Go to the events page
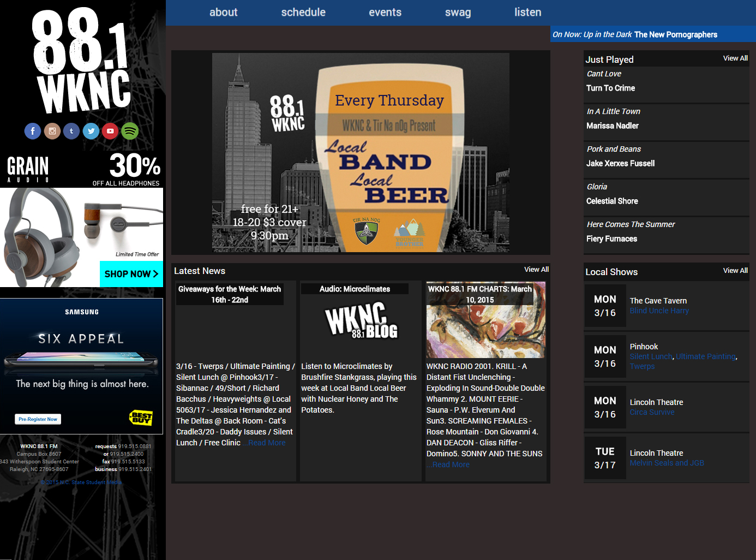Image resolution: width=756 pixels, height=560 pixels. [x=385, y=12]
